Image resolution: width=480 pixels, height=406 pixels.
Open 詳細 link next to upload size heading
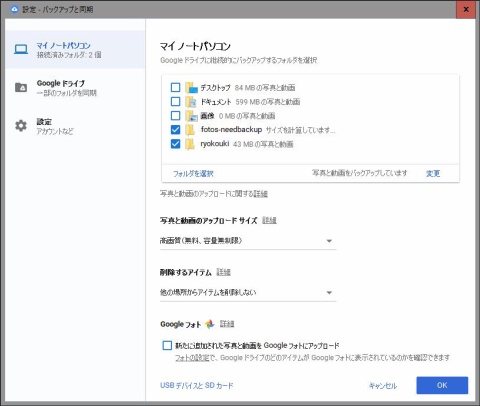coord(269,220)
